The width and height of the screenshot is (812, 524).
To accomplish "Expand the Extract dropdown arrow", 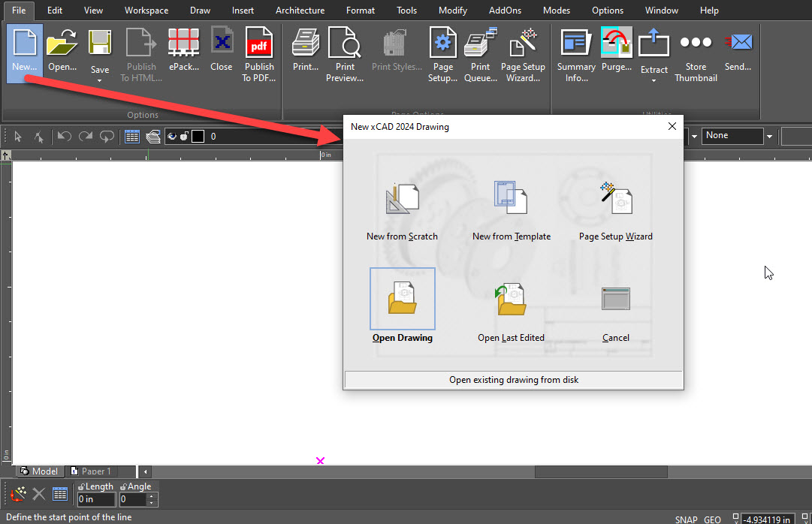I will 654,81.
